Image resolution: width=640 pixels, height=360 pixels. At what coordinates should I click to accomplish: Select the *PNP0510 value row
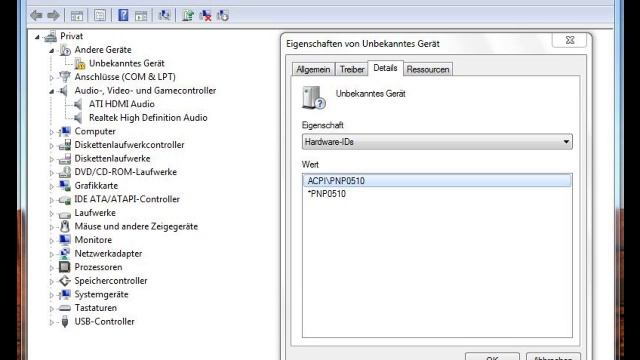click(437, 194)
